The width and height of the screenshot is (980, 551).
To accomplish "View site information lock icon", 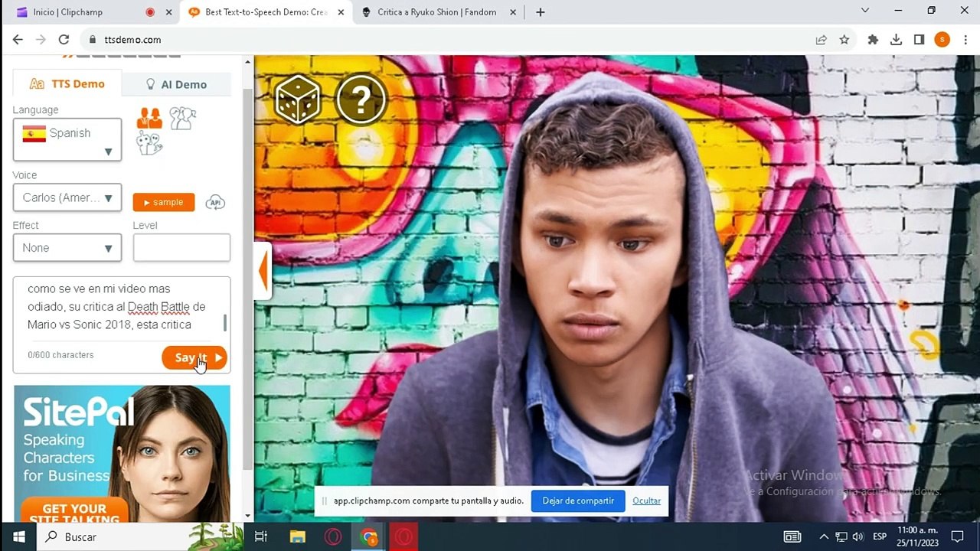I will (x=93, y=40).
